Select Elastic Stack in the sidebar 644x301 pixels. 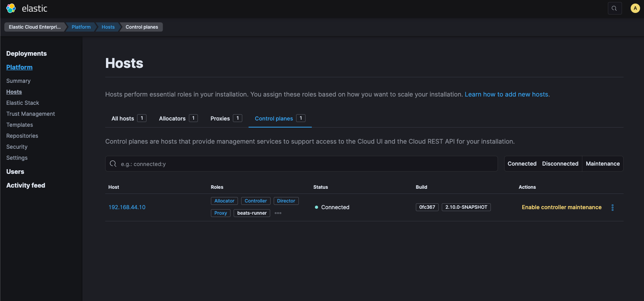click(23, 103)
